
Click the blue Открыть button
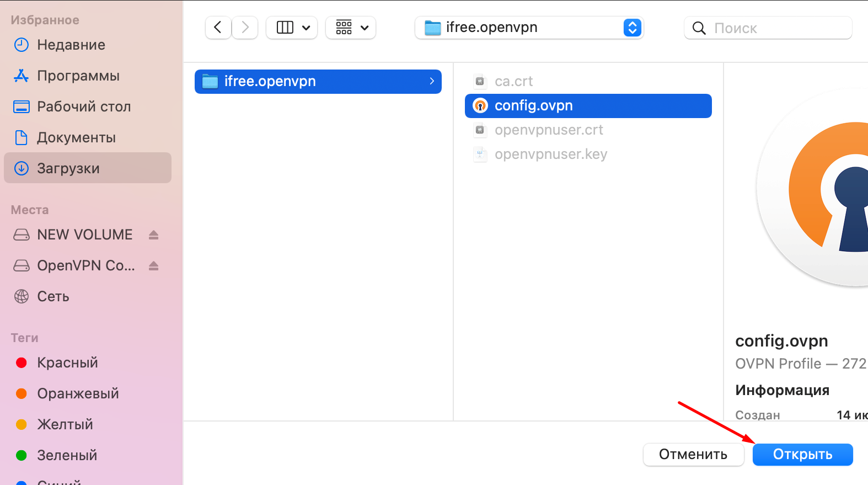coord(802,455)
